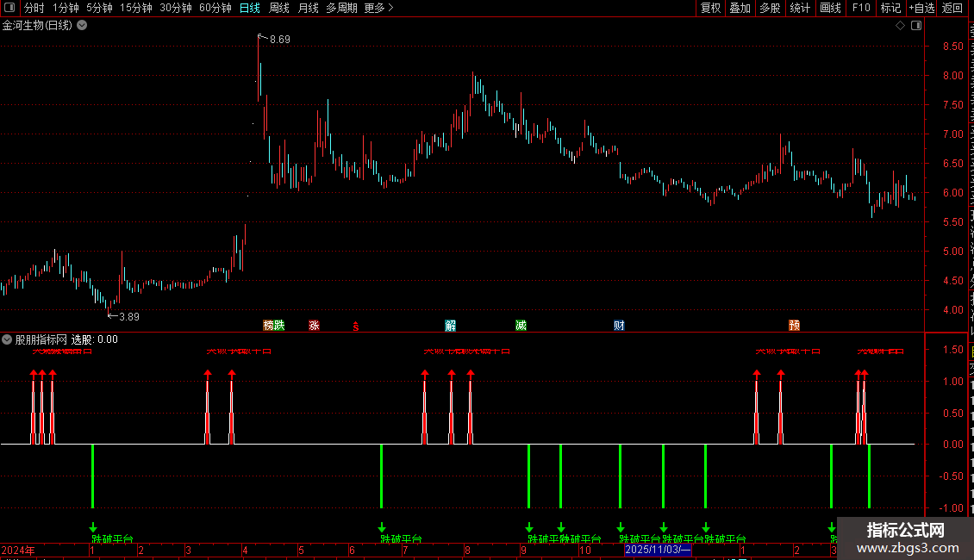Screen dimensions: 974x560
Task: Click the green 跌 event marker
Action: [x=279, y=326]
